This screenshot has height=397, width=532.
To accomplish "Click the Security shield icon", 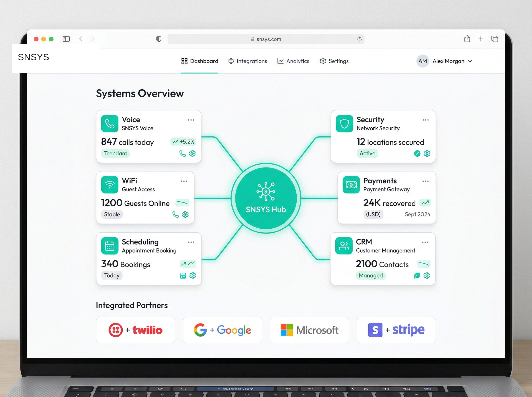I will 344,124.
